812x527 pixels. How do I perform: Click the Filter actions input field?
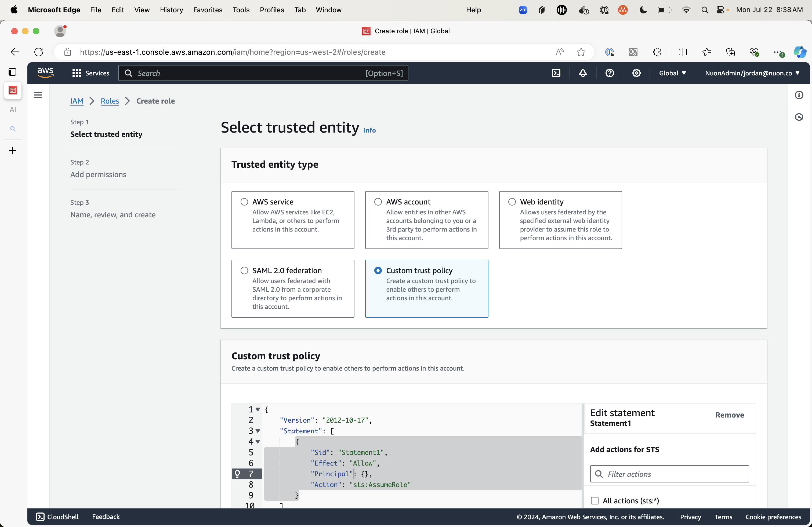click(x=669, y=474)
